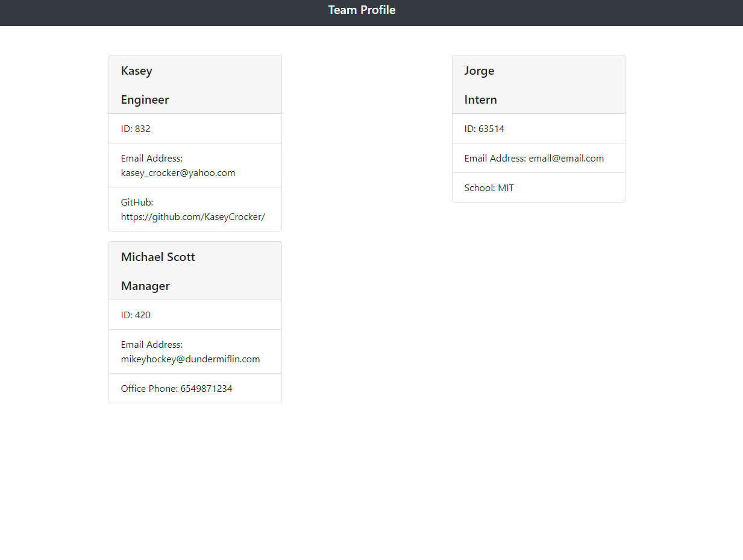Image resolution: width=743 pixels, height=560 pixels.
Task: Click Kasey's Email Address row
Action: tap(195, 165)
